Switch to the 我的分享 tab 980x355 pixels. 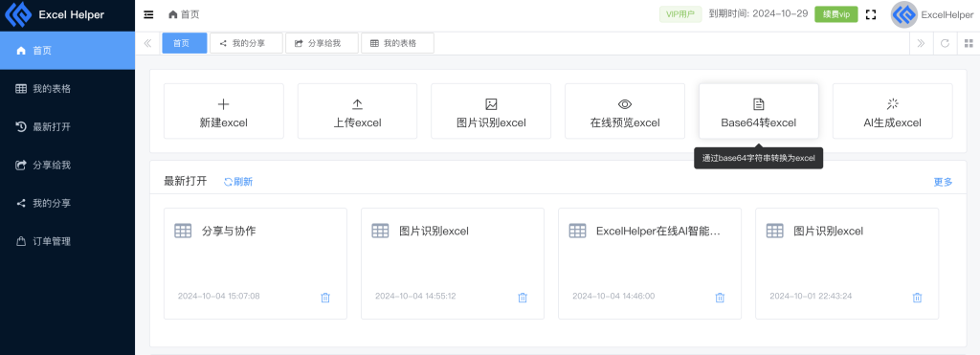(x=246, y=43)
